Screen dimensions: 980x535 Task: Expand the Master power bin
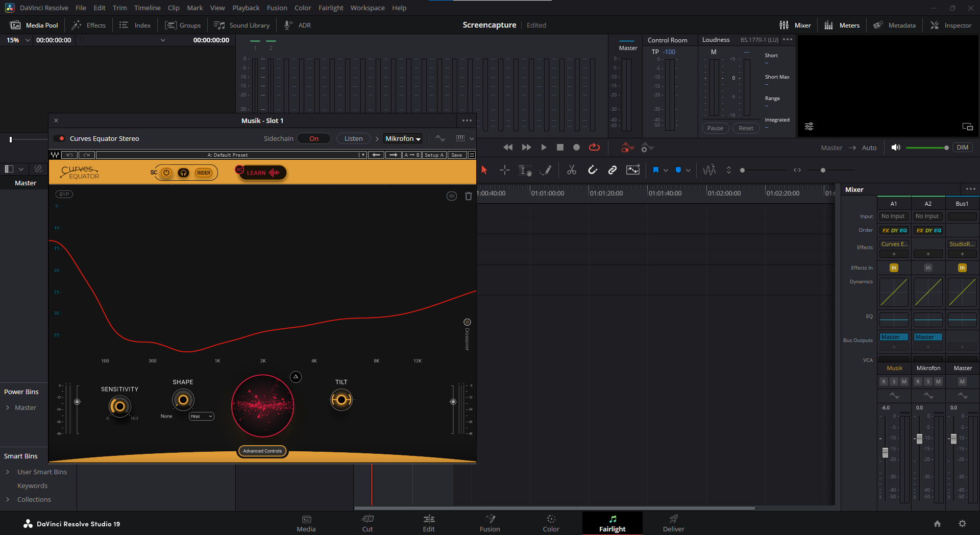pyautogui.click(x=8, y=407)
